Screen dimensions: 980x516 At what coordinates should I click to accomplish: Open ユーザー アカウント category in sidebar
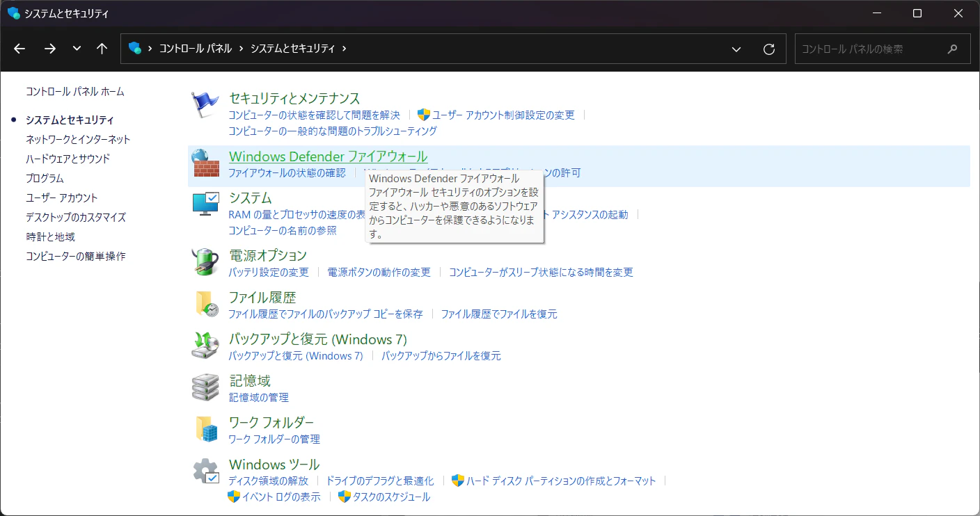(62, 197)
